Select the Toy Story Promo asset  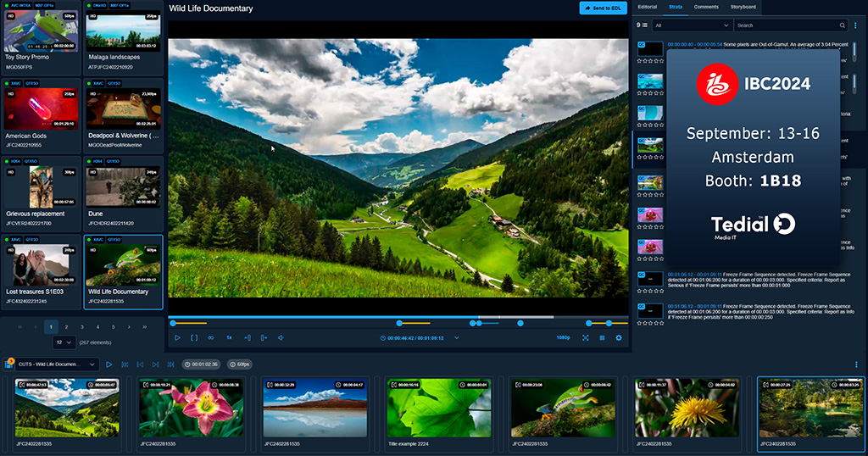[41, 38]
